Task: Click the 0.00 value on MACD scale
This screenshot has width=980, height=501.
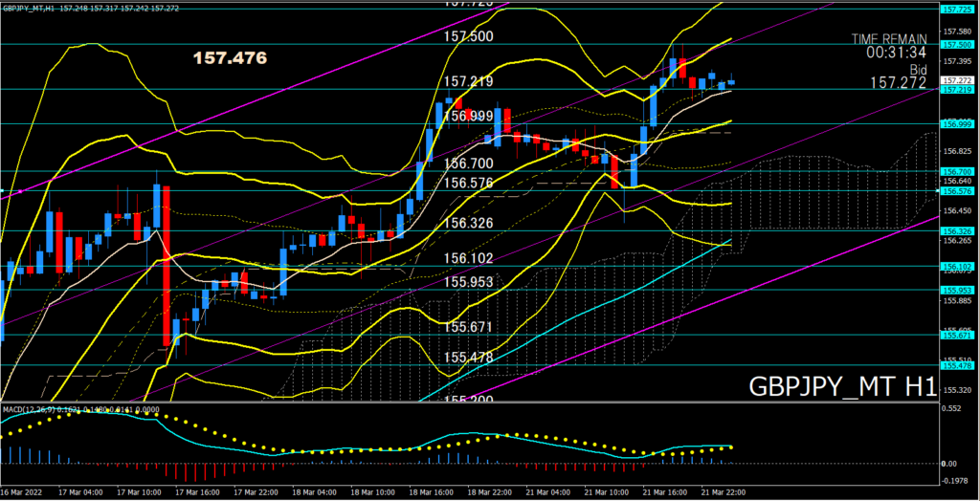Action: (x=950, y=464)
